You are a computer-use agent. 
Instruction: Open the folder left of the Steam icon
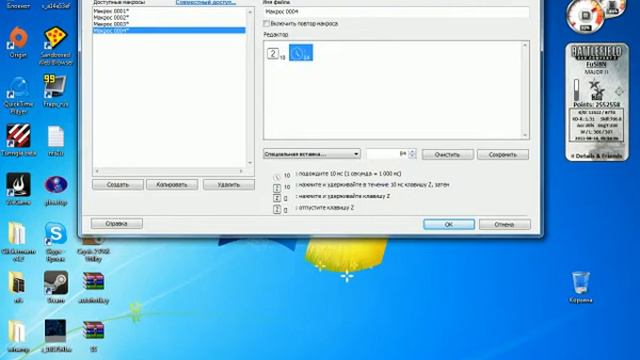pos(18,287)
